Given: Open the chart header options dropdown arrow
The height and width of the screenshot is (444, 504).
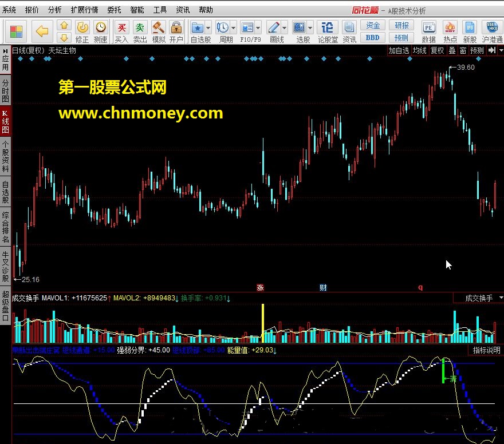Looking at the screenshot, I should 501,50.
